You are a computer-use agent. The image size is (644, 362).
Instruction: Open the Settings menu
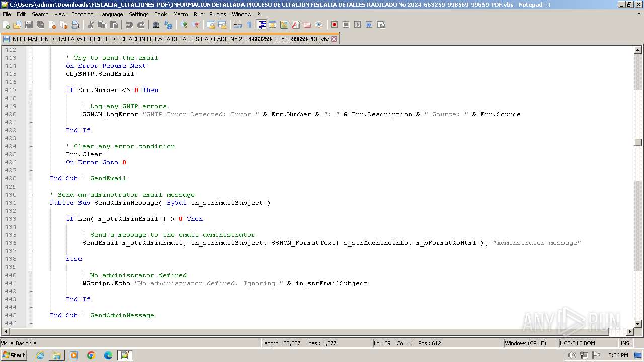[x=139, y=14]
